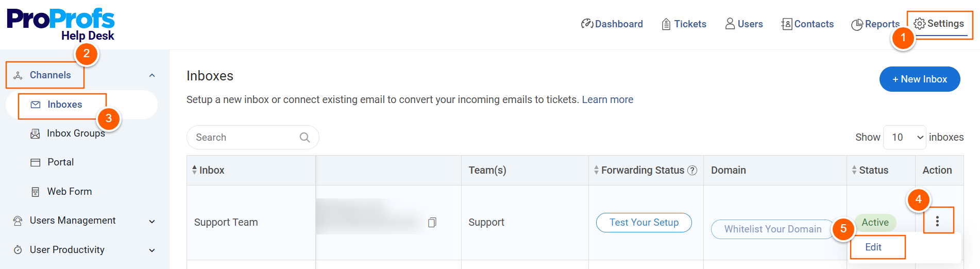Open the three-dot action menu
This screenshot has height=269, width=980.
937,221
